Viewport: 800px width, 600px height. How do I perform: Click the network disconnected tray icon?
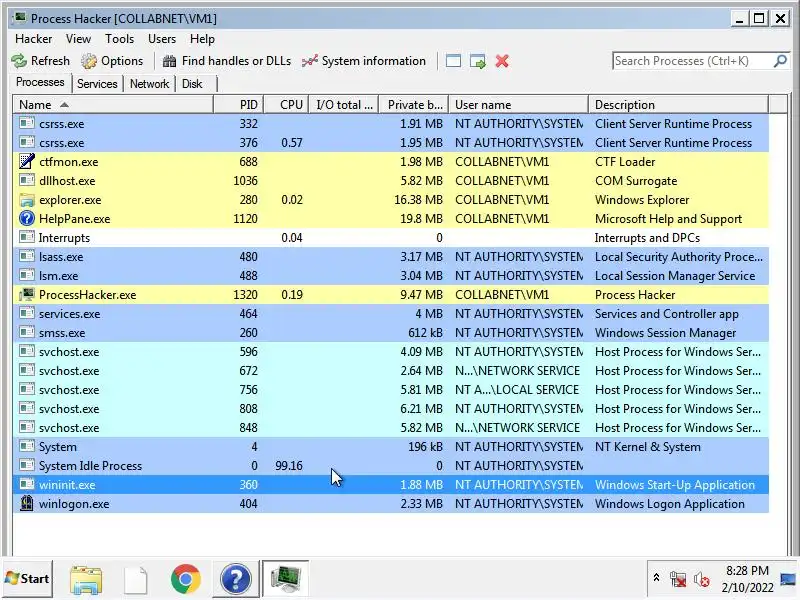click(x=678, y=579)
